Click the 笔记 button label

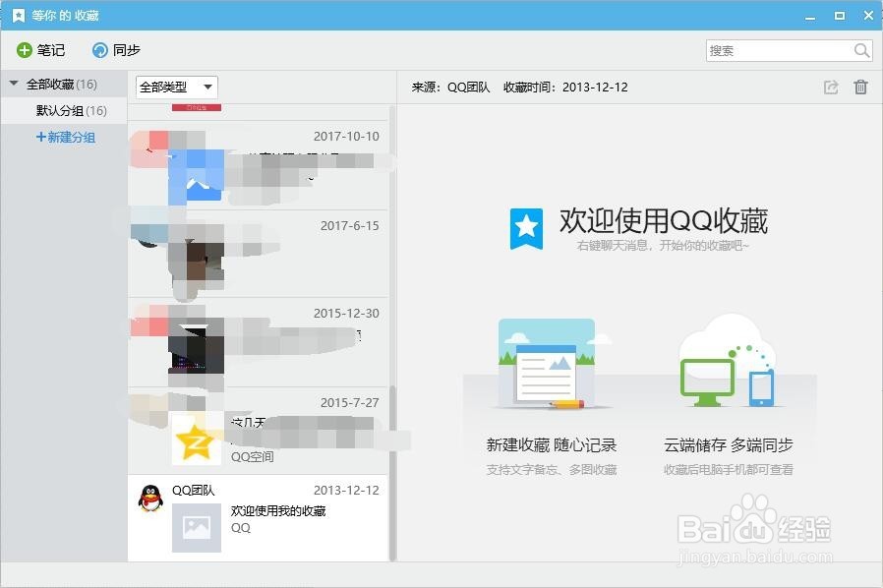(51, 50)
